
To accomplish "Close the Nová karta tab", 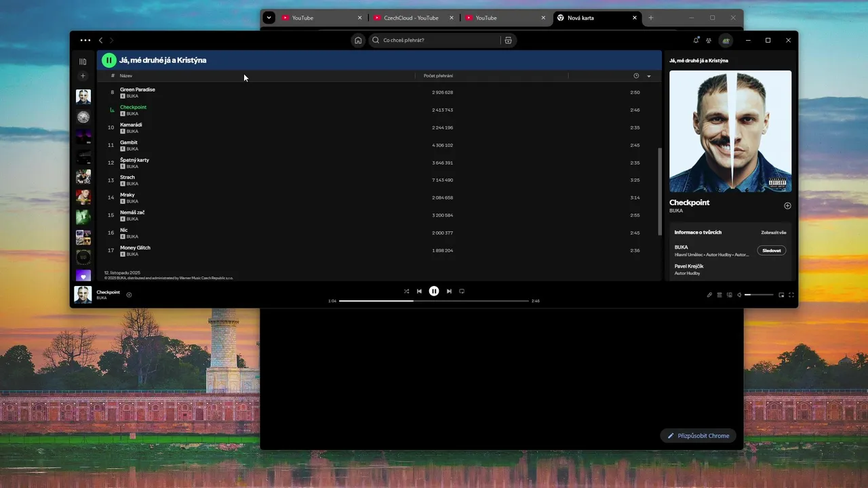I will [x=635, y=18].
